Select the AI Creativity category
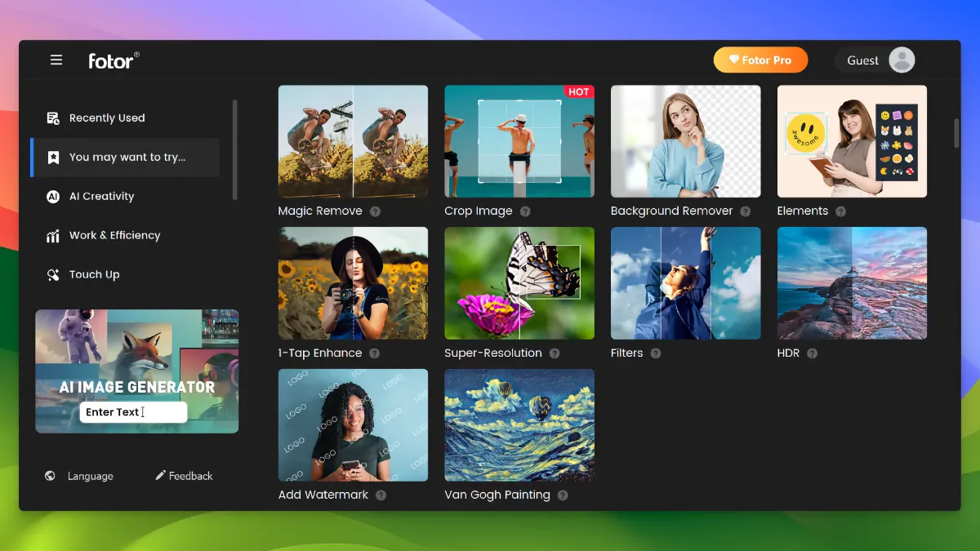 [x=101, y=197]
